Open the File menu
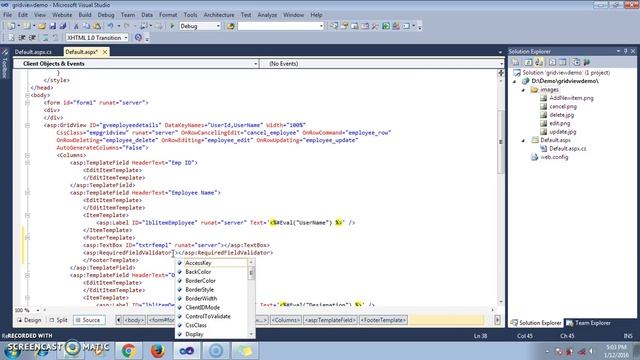This screenshot has height=360, width=640. 7,15
